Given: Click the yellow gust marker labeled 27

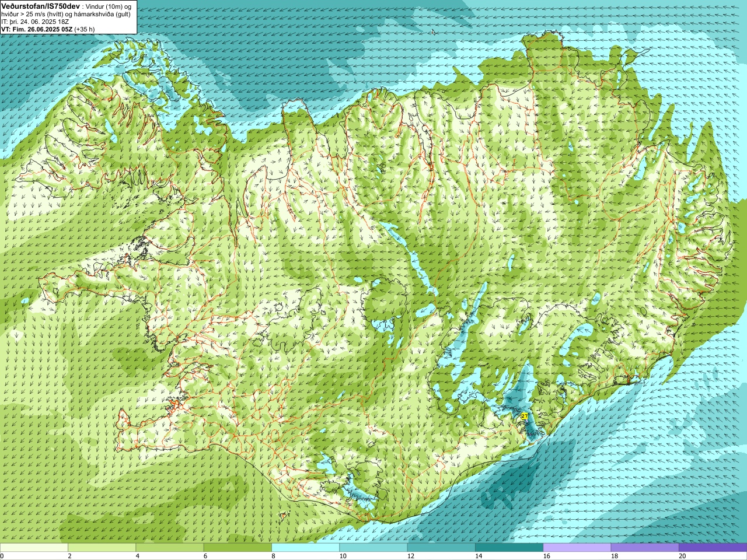Looking at the screenshot, I should 524,416.
